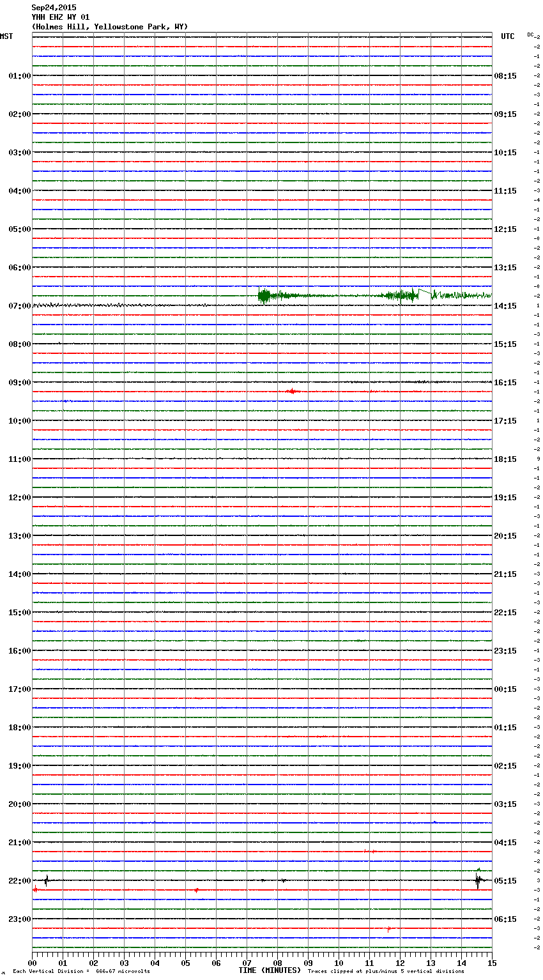Viewport: 543px width, 980px height.
Task: Click the 14:15 UTC time label
Action: [x=505, y=306]
